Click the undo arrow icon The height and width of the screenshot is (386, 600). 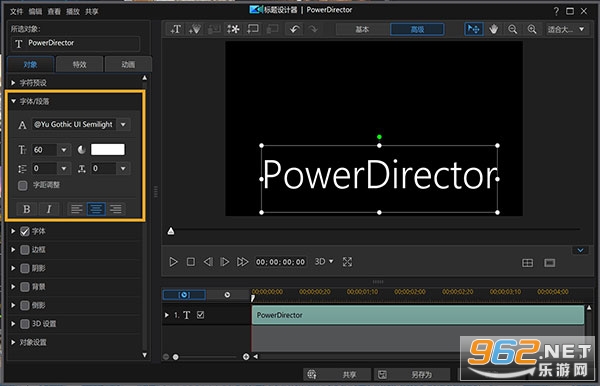pyautogui.click(x=294, y=29)
